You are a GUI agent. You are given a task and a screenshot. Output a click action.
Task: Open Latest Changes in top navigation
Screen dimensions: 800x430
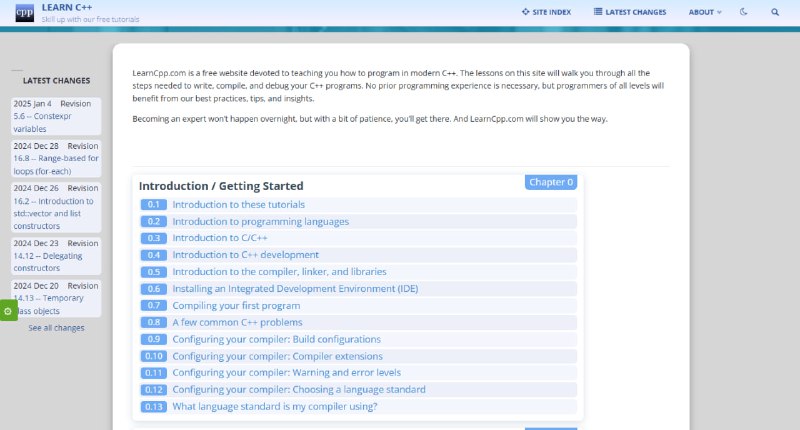(x=630, y=12)
